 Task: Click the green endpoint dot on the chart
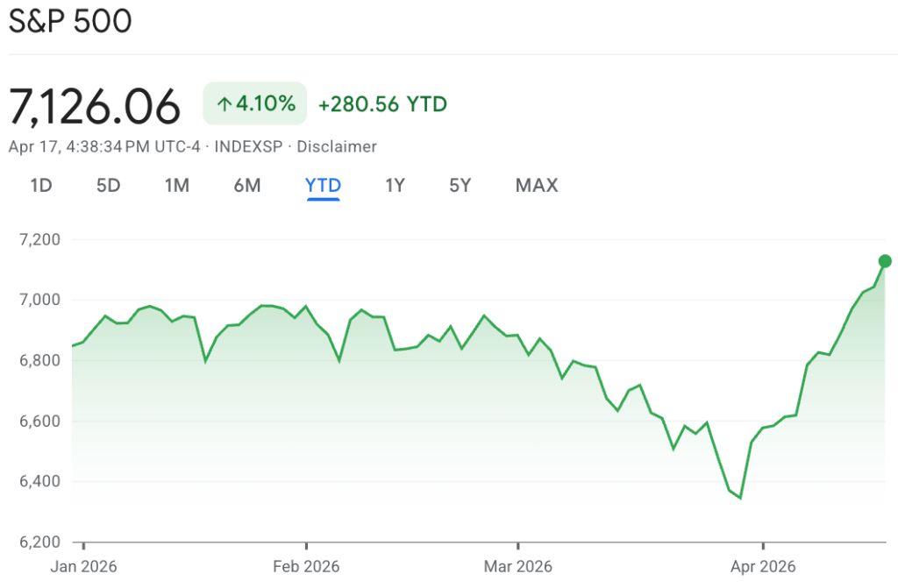[885, 261]
